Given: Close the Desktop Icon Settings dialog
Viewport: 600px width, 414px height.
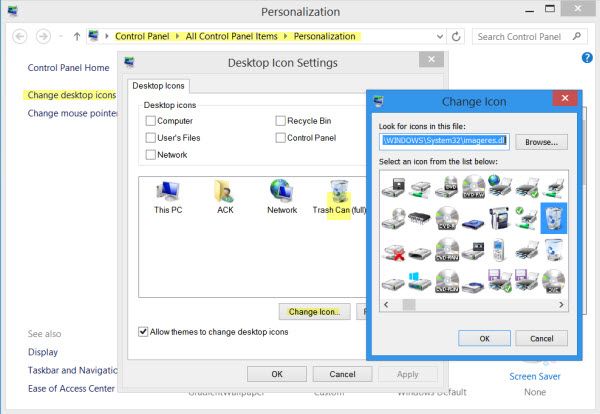Looking at the screenshot, I should [431, 59].
